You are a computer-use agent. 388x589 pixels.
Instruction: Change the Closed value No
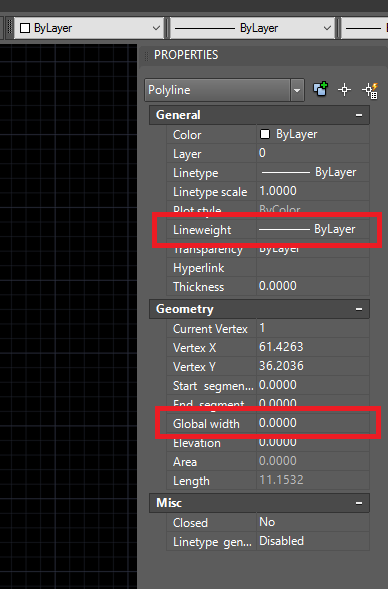pos(313,522)
